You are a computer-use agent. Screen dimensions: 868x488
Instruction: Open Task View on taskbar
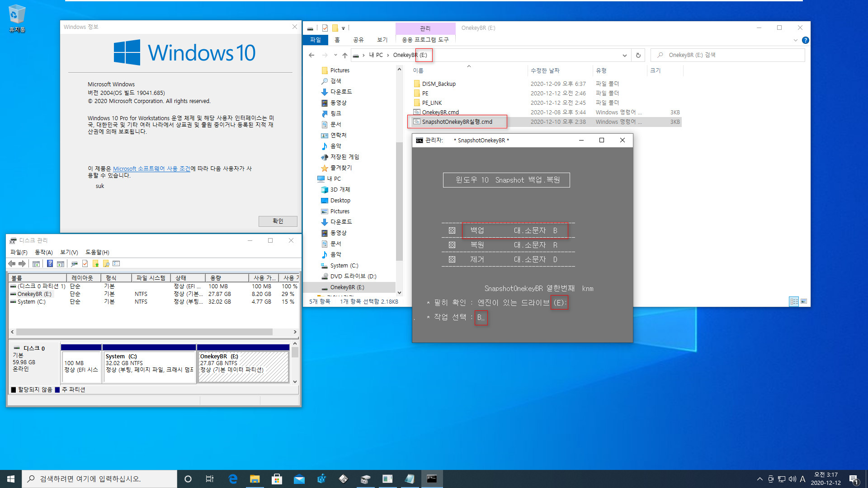210,479
